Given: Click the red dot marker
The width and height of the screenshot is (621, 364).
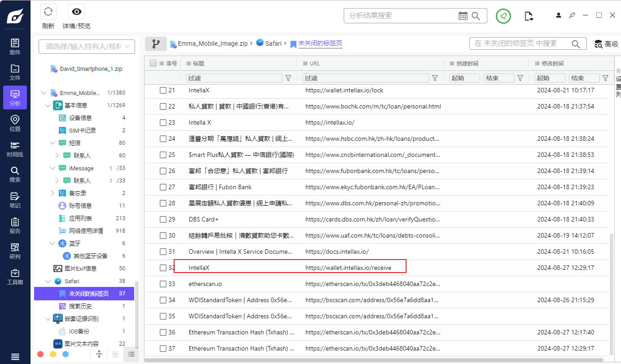Looking at the screenshot, I should click(x=40, y=354).
